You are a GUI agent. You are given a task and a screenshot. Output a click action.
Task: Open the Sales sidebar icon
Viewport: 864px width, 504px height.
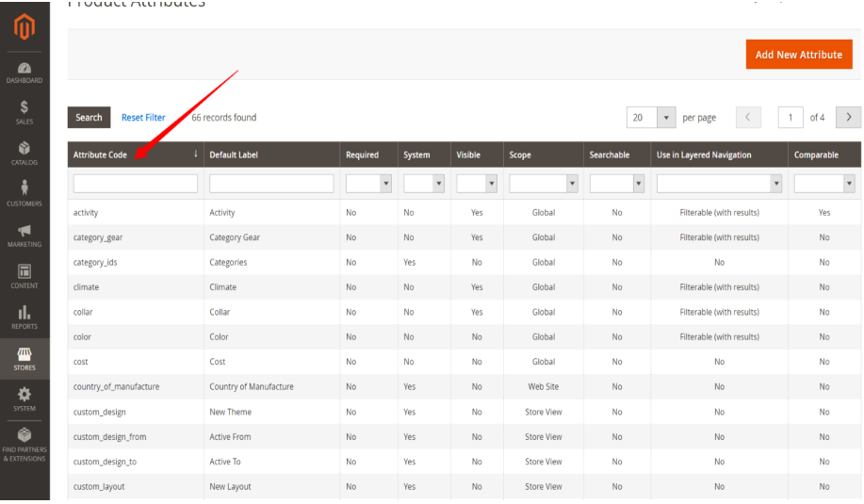click(x=24, y=112)
